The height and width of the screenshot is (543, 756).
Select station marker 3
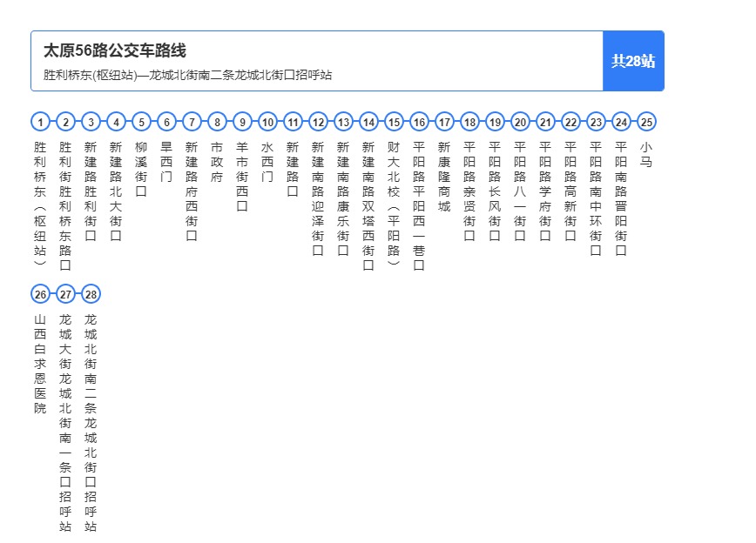pos(91,122)
